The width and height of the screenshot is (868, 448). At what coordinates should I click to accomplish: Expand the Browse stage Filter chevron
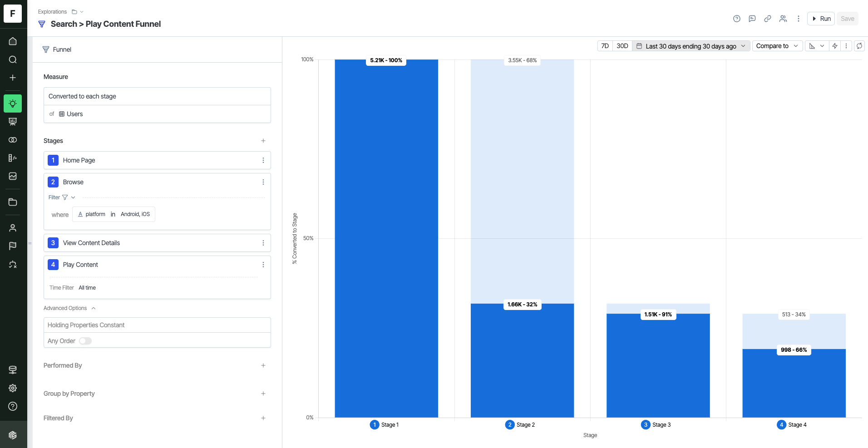click(x=73, y=197)
